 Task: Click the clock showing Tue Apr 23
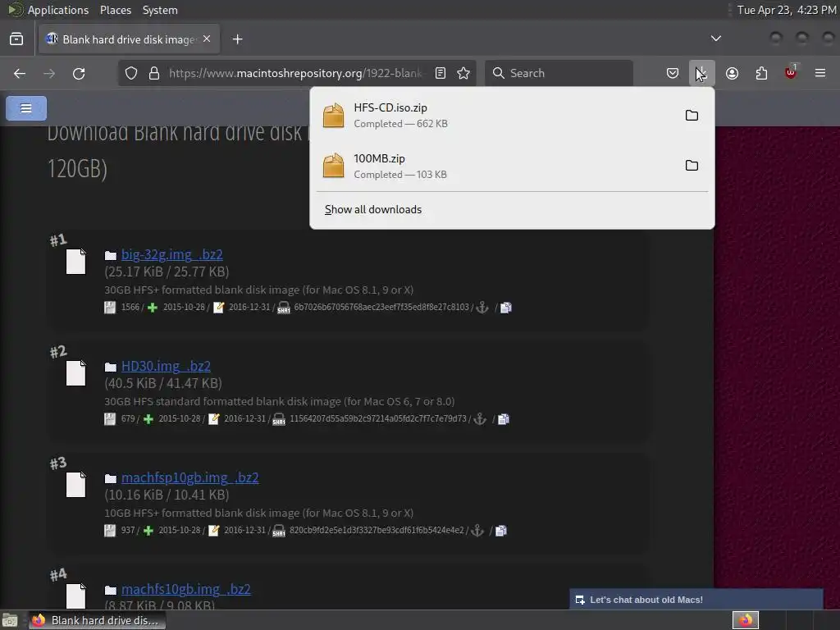coord(787,10)
